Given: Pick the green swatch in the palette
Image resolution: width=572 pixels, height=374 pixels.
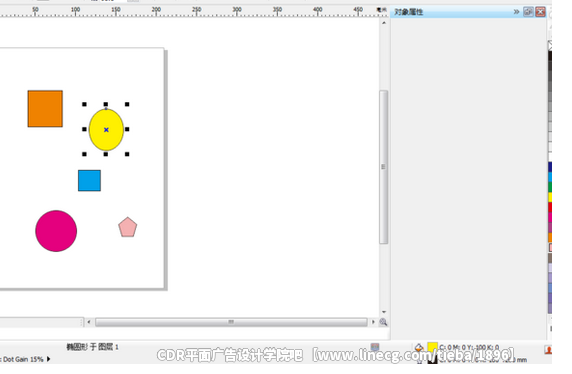Looking at the screenshot, I should point(550,187).
